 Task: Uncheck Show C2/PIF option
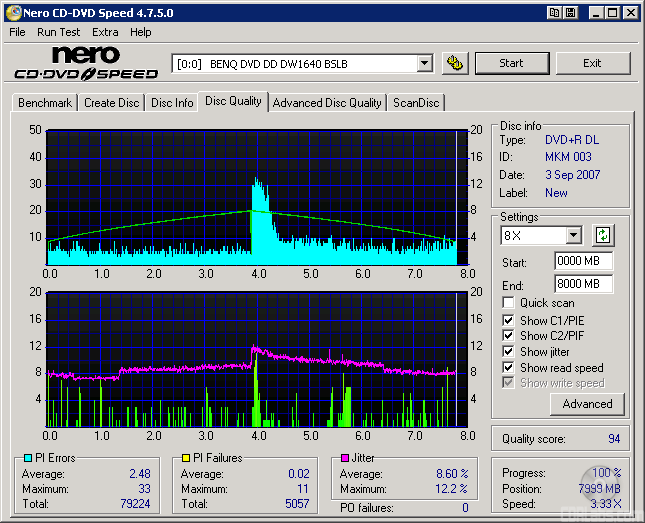(509, 336)
